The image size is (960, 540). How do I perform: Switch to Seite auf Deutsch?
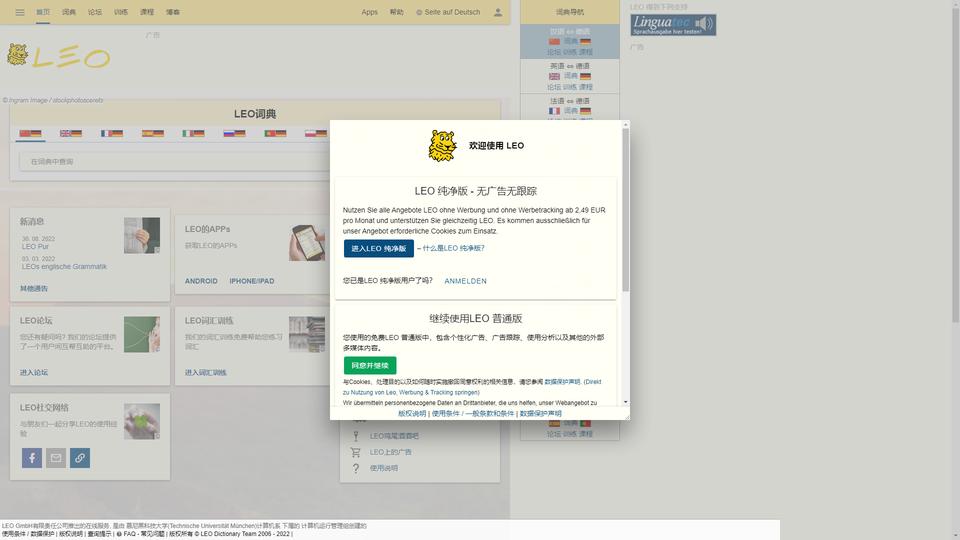coord(448,12)
